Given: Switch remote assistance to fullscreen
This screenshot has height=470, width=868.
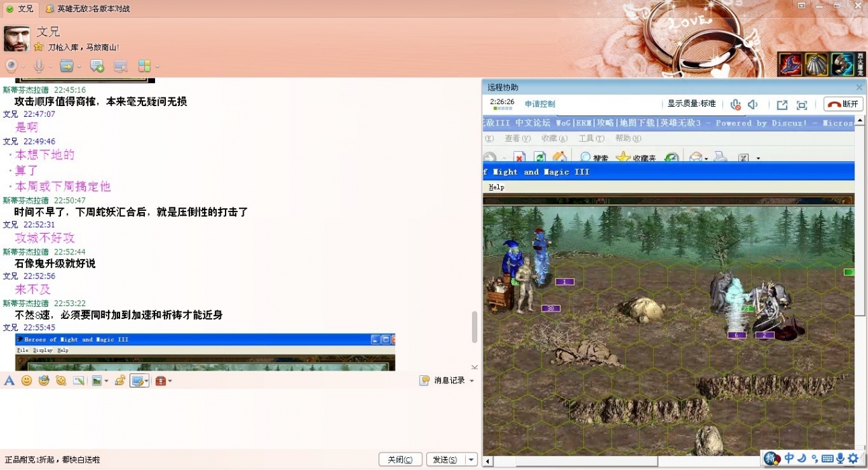Looking at the screenshot, I should pyautogui.click(x=802, y=105).
